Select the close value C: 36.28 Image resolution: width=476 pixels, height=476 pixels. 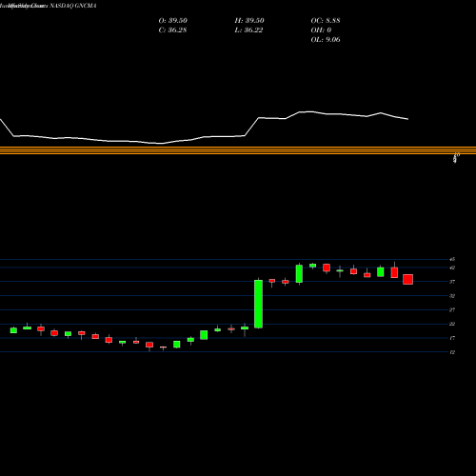[x=172, y=30]
